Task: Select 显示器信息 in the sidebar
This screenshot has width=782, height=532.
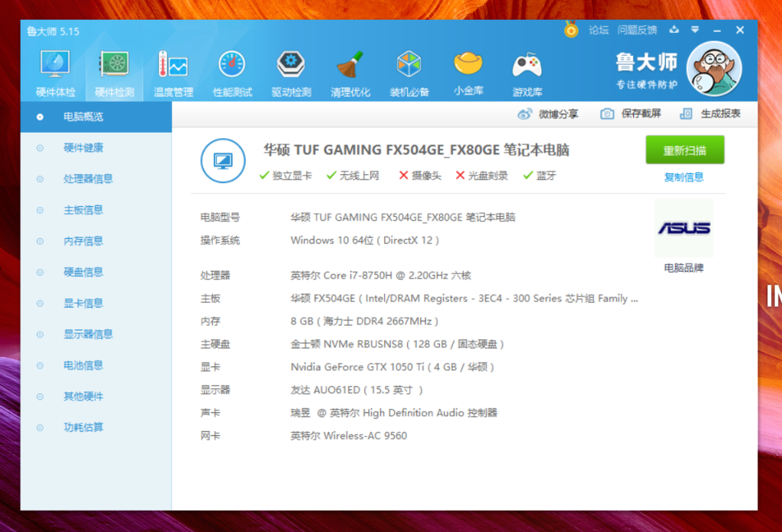Action: [x=96, y=334]
